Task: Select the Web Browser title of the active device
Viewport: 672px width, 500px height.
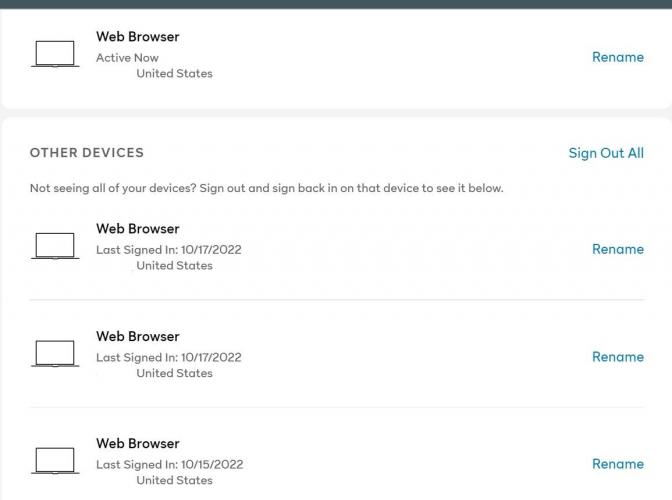Action: [x=138, y=36]
